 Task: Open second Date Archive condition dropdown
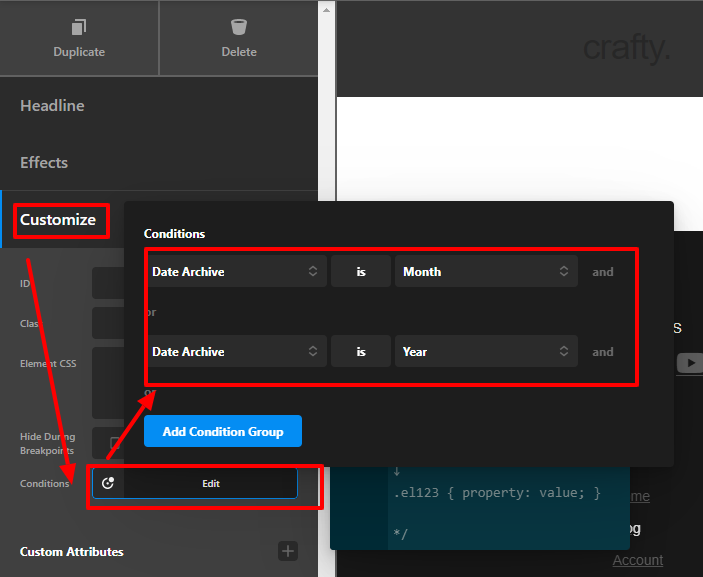[x=235, y=352]
